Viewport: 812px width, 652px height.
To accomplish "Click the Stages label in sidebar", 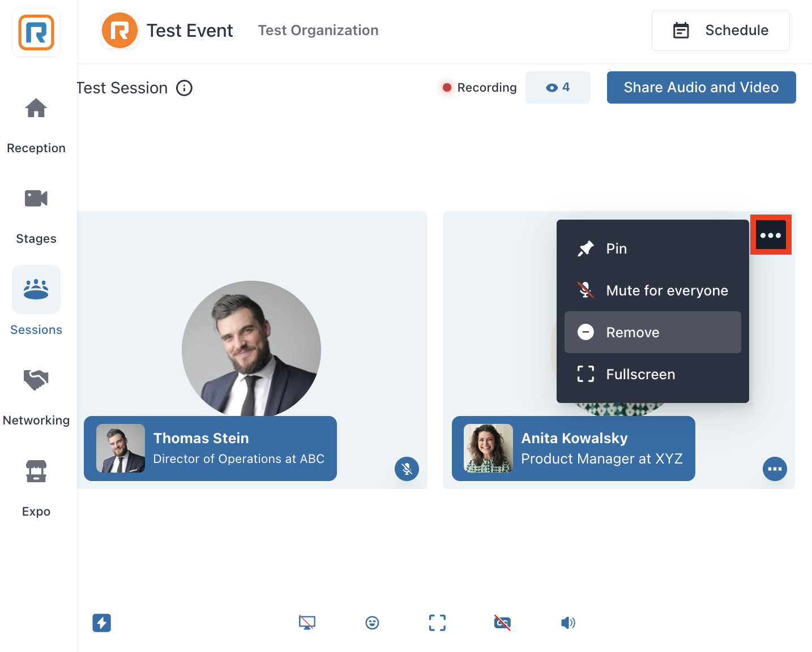I will pyautogui.click(x=36, y=239).
